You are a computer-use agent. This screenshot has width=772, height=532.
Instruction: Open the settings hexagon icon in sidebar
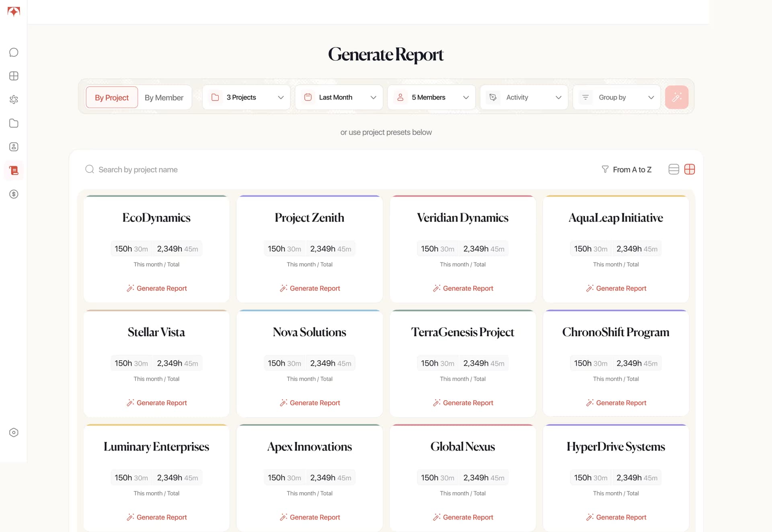click(14, 433)
